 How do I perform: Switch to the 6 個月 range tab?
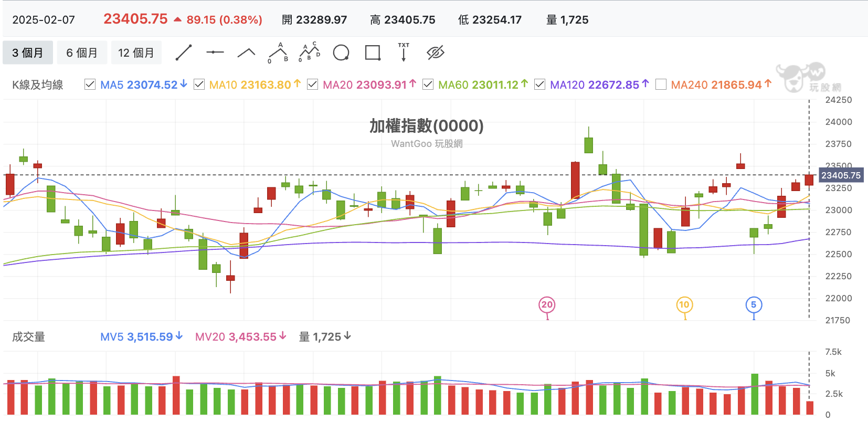82,52
